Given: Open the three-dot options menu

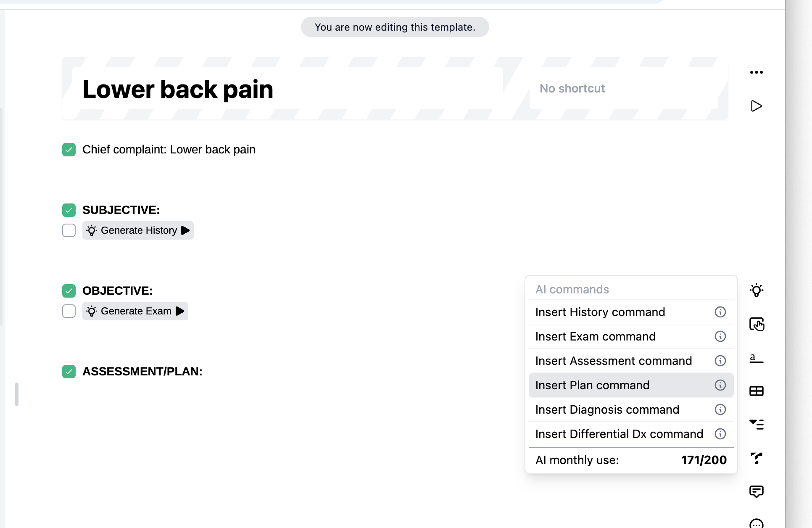Looking at the screenshot, I should (x=757, y=72).
